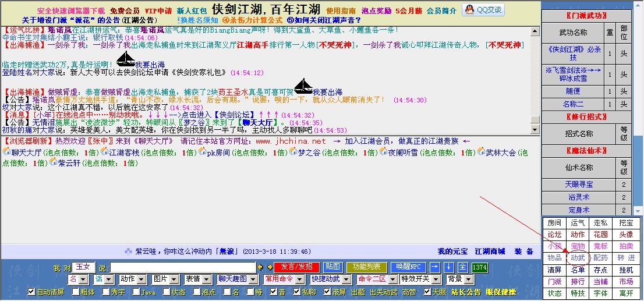Click the house icon before 紫云轩 room
Image resolution: width=644 pixels, height=301 pixels.
(x=53, y=162)
